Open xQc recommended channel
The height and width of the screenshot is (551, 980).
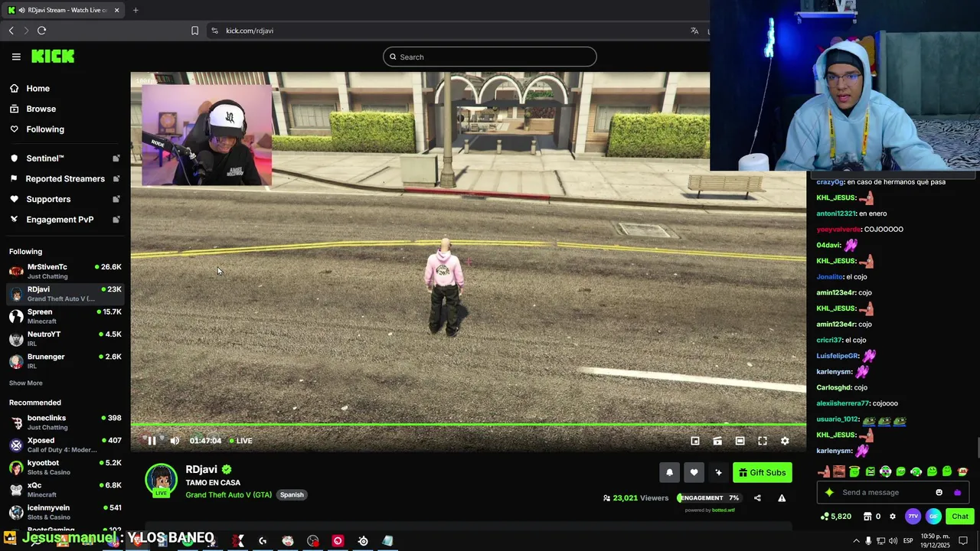click(65, 490)
